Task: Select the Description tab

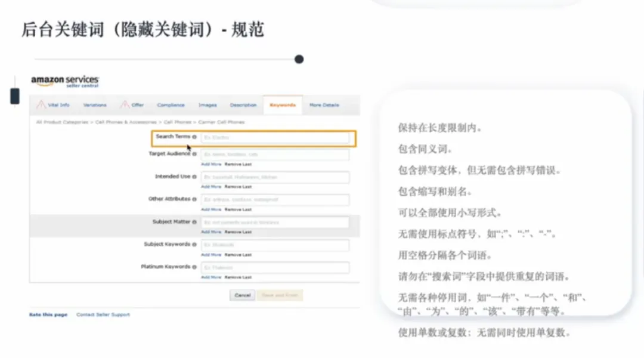Action: pos(243,105)
